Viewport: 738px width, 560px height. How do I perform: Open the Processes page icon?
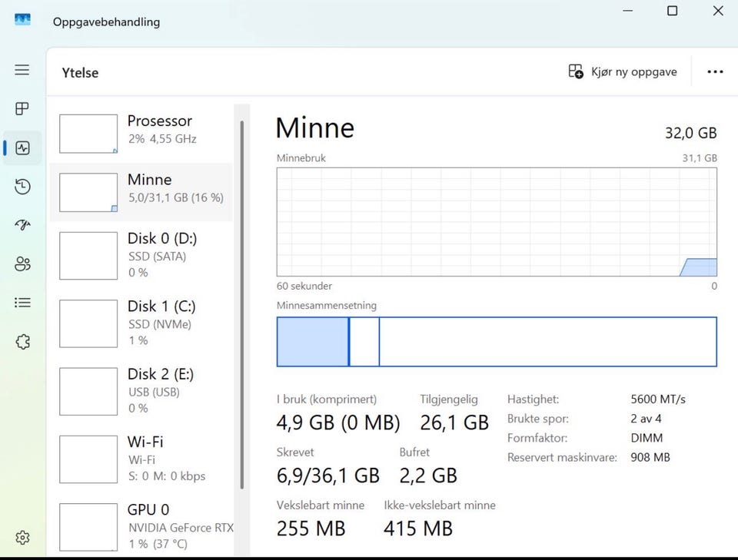22,108
